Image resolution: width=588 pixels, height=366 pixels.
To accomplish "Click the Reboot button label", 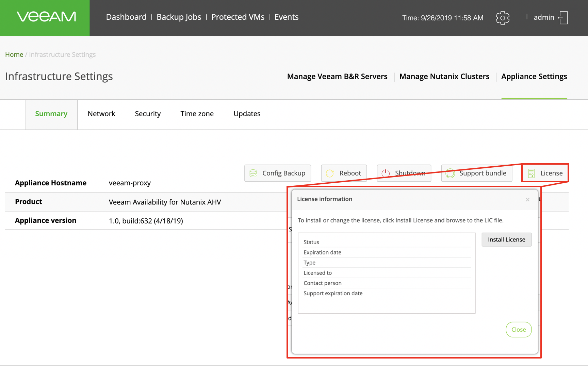I will pyautogui.click(x=350, y=173).
